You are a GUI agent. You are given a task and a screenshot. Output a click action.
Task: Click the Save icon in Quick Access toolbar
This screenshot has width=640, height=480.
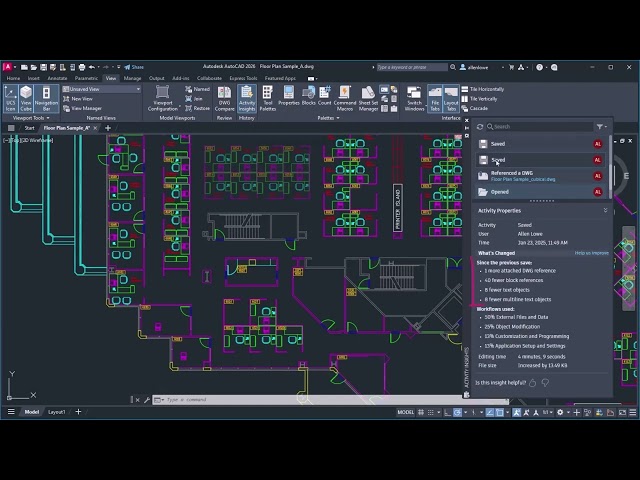pyautogui.click(x=43, y=67)
